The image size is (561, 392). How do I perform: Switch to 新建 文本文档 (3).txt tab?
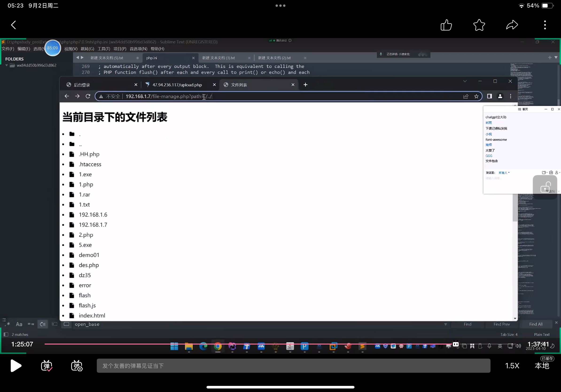(218, 58)
